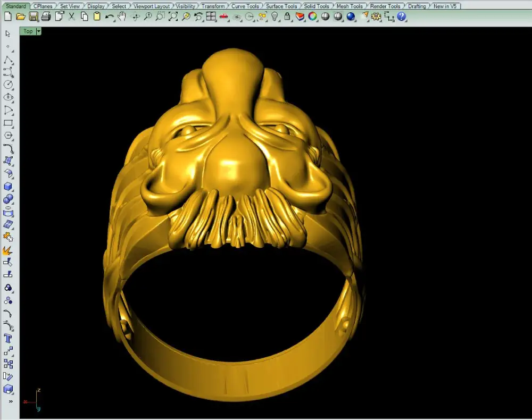Click the Explode tool icon
The width and height of the screenshot is (532, 420).
pos(7,250)
